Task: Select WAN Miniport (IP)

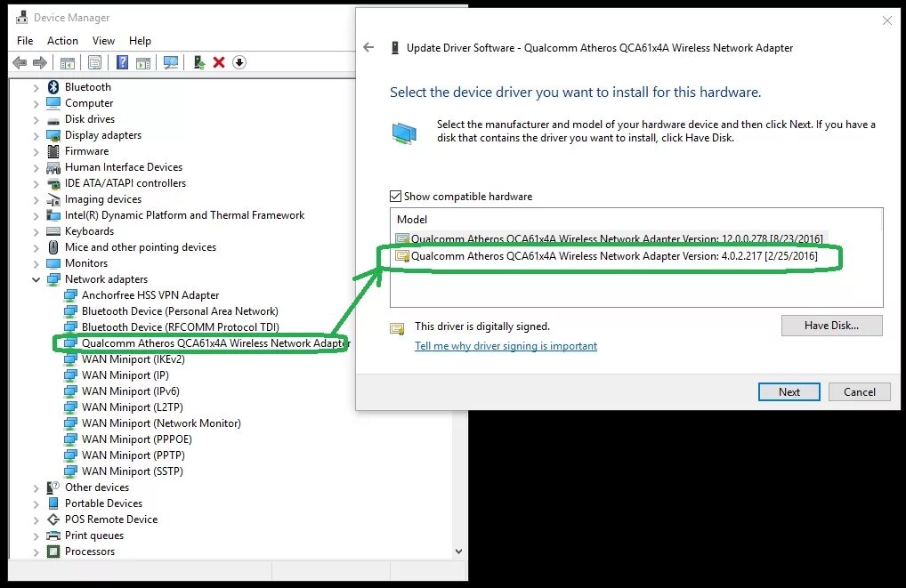Action: coord(116,375)
